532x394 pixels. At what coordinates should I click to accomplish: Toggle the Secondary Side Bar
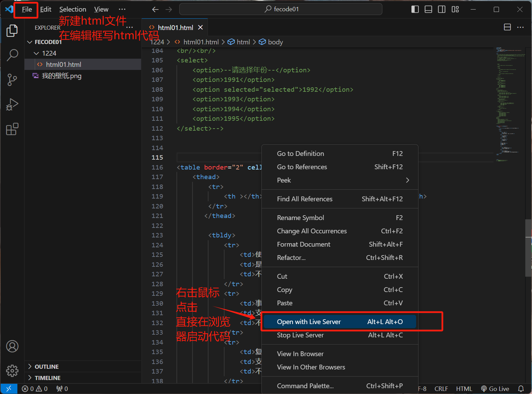coord(441,9)
